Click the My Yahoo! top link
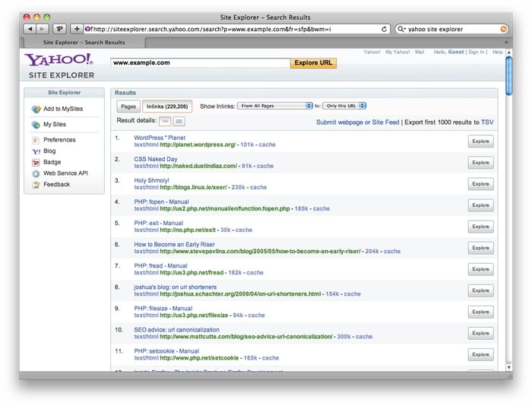Screen dimensions: 532x406 click(397, 52)
